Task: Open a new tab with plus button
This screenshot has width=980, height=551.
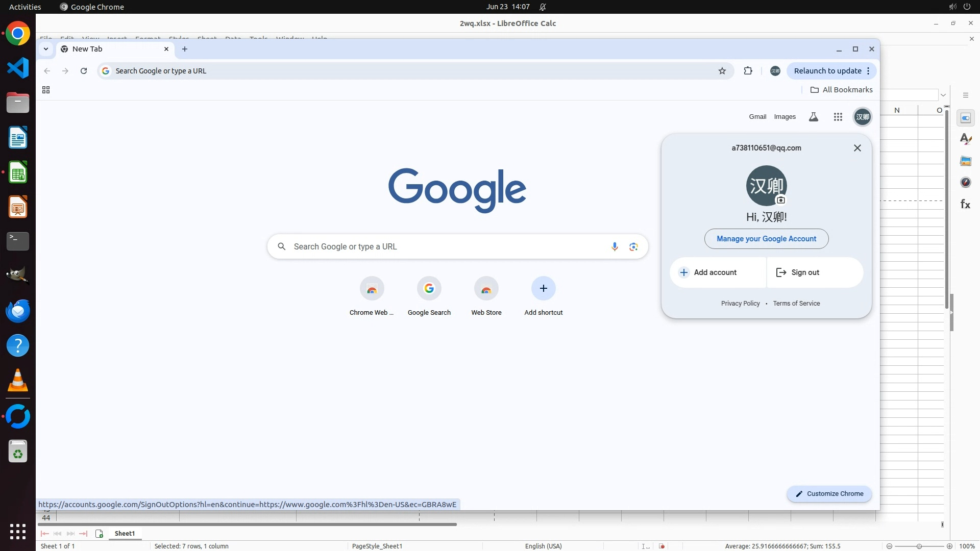Action: click(185, 49)
